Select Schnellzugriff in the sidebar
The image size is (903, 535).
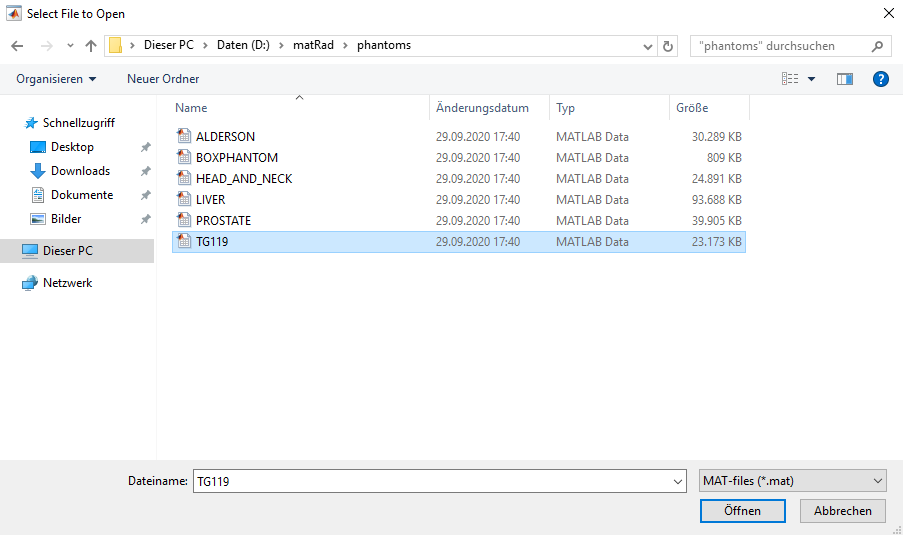point(78,123)
